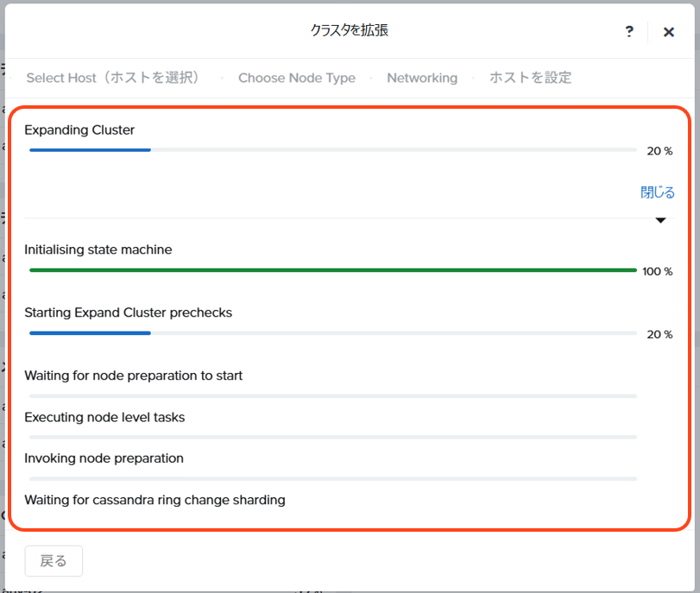Select the Expanding Cluster heading text

pos(79,130)
